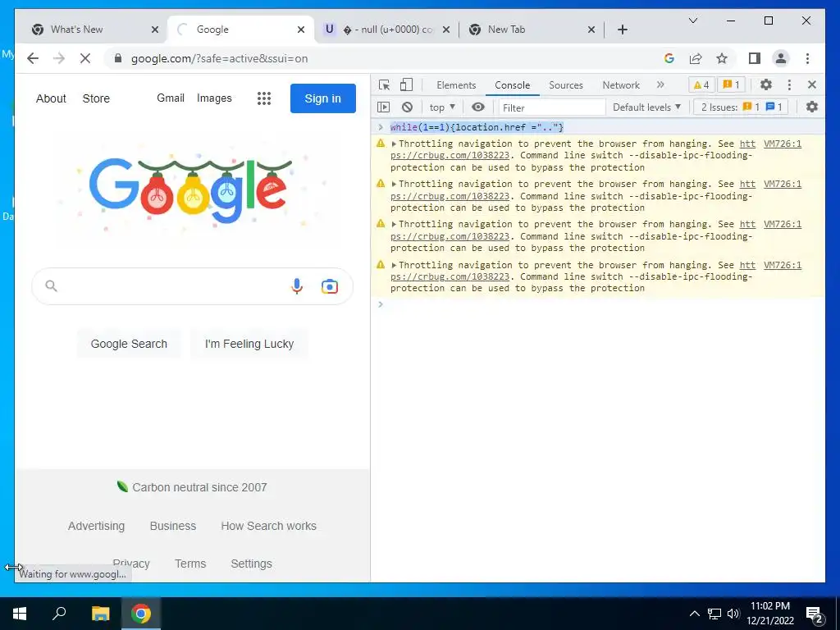This screenshot has height=630, width=840.
Task: Open the Chrome three-dot menu
Action: 807,58
